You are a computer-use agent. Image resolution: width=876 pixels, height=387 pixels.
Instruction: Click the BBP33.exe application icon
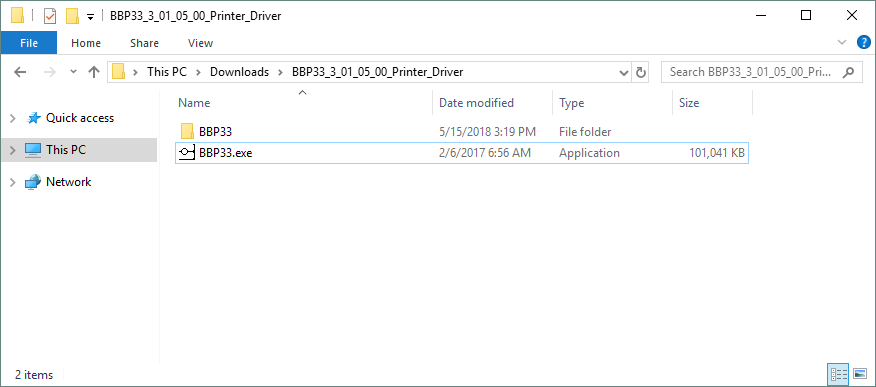click(187, 152)
